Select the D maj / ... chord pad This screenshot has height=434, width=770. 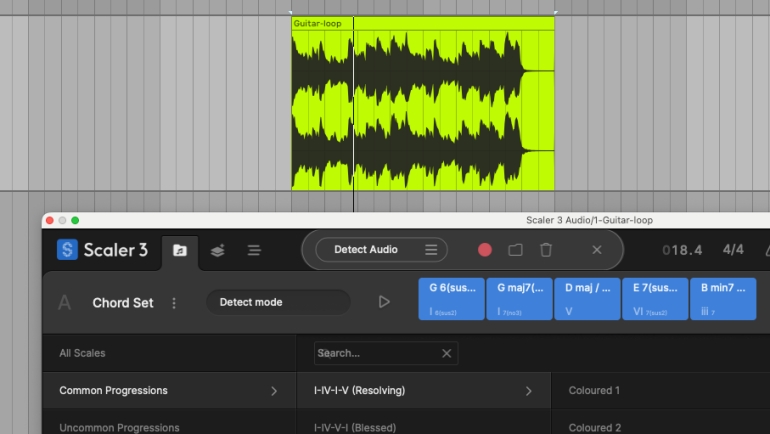(x=587, y=299)
